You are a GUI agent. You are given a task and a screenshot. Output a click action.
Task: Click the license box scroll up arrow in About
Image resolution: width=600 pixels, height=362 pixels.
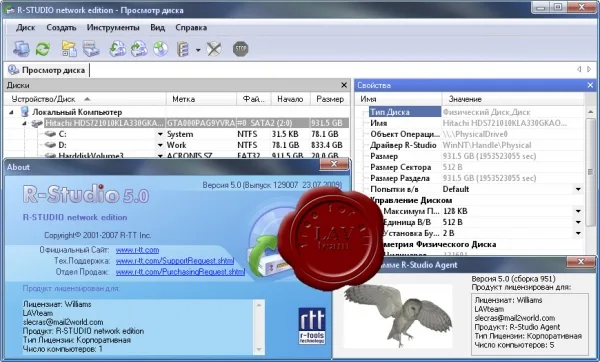(259, 305)
